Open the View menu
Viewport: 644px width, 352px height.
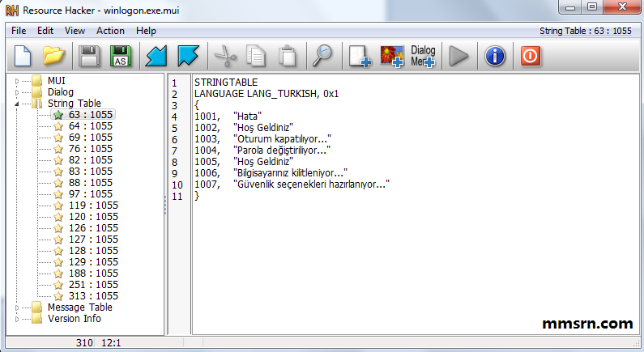[75, 31]
